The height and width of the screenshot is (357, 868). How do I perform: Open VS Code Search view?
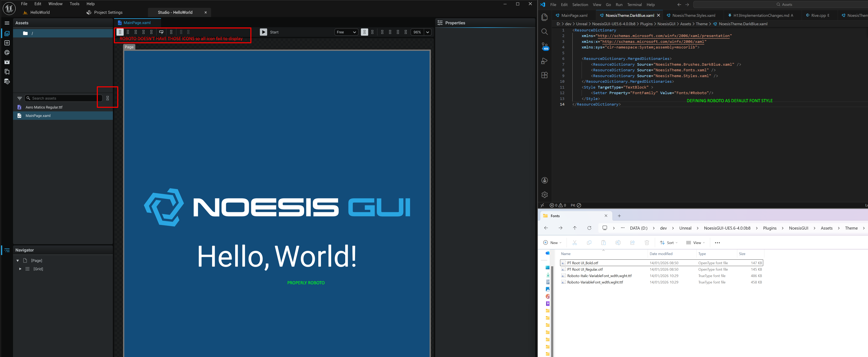pyautogui.click(x=544, y=32)
